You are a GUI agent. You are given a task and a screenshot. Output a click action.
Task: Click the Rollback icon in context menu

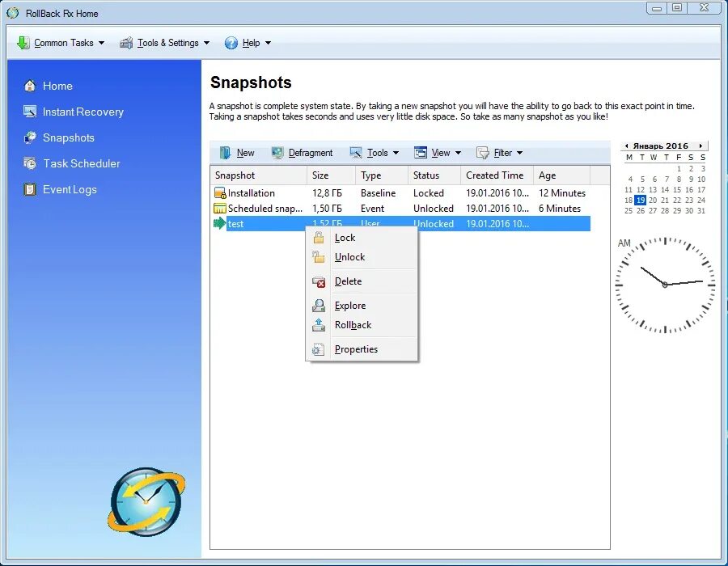tap(319, 325)
